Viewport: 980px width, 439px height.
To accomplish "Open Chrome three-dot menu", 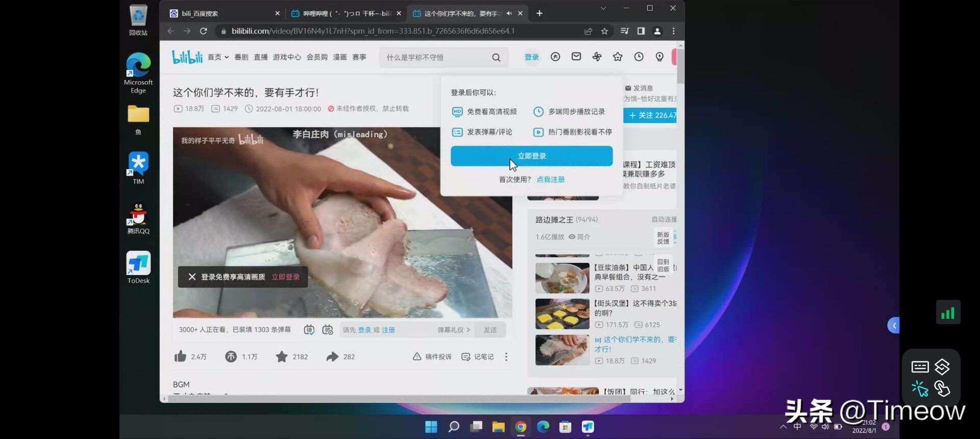I will tap(673, 31).
